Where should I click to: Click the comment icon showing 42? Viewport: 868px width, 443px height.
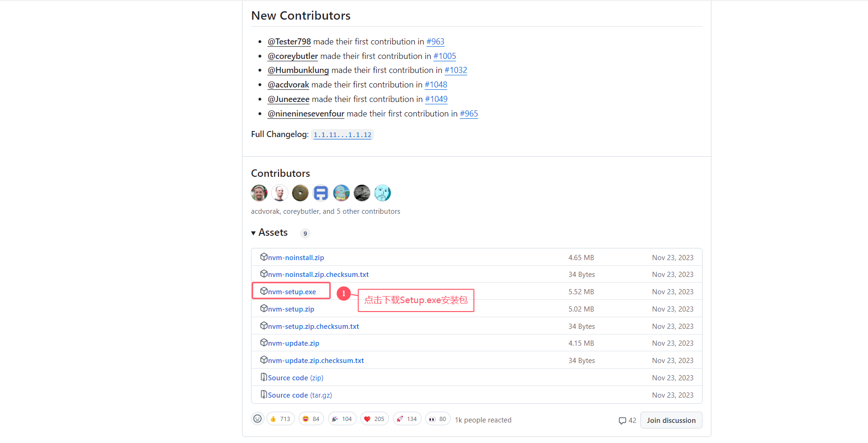click(x=627, y=421)
